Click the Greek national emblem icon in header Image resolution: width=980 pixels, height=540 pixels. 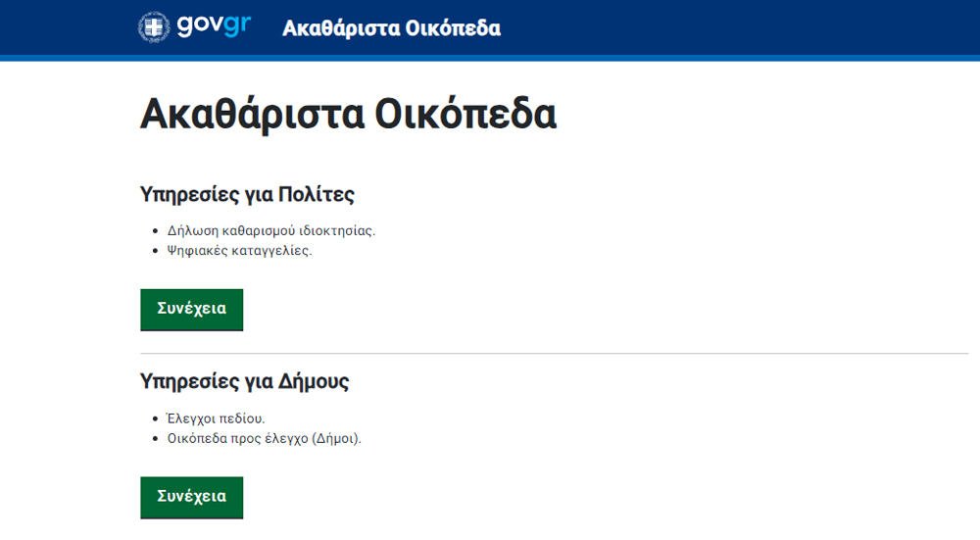[x=154, y=26]
